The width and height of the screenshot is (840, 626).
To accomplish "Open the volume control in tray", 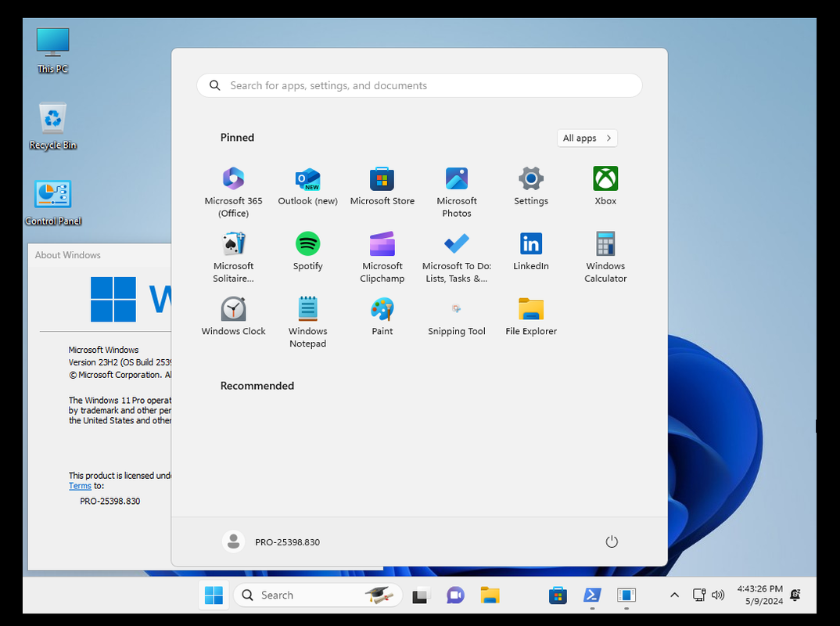I will [718, 595].
